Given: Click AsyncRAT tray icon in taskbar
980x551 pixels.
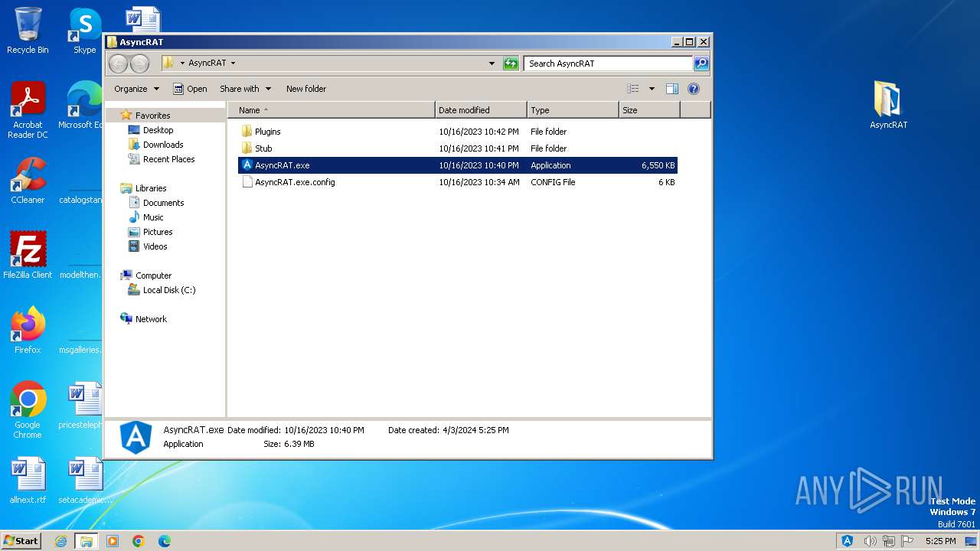Looking at the screenshot, I should [x=848, y=541].
